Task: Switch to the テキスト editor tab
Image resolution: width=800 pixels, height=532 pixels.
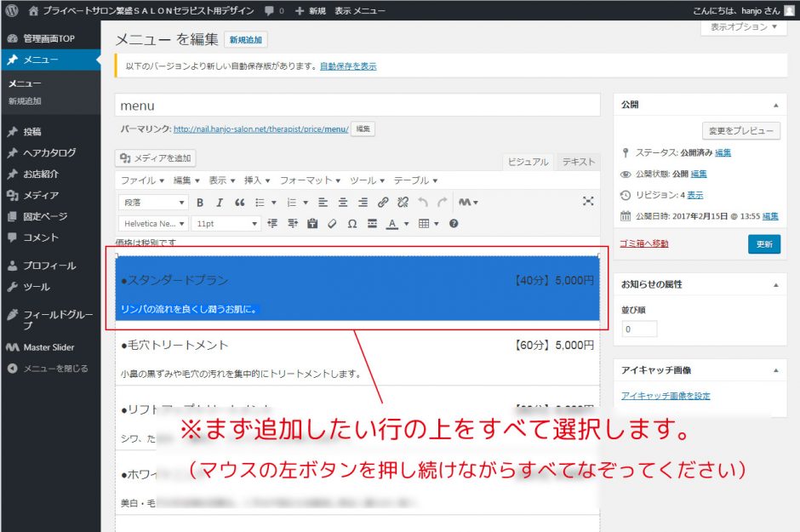Action: tap(579, 162)
